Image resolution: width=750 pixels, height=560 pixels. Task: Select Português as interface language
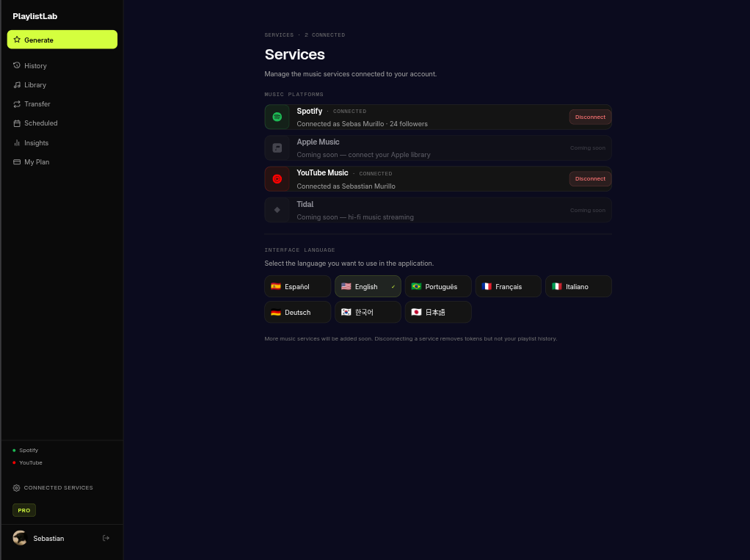click(438, 286)
